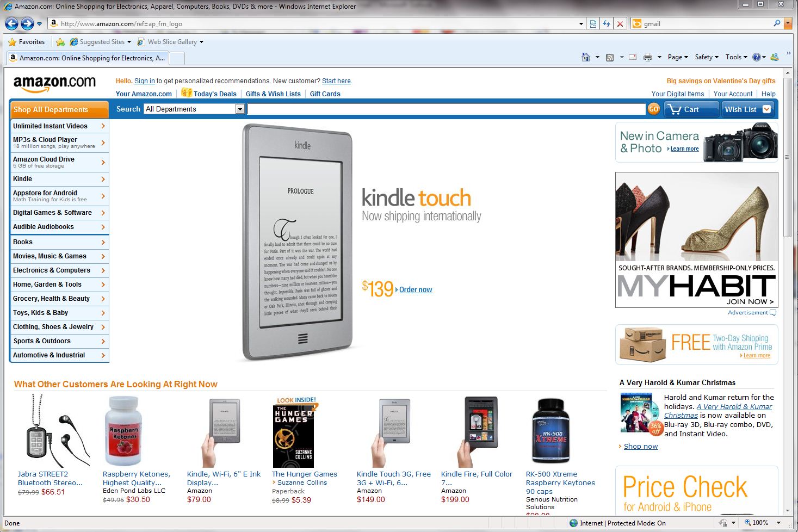Click the blue Help question mark icon

pos(756,57)
